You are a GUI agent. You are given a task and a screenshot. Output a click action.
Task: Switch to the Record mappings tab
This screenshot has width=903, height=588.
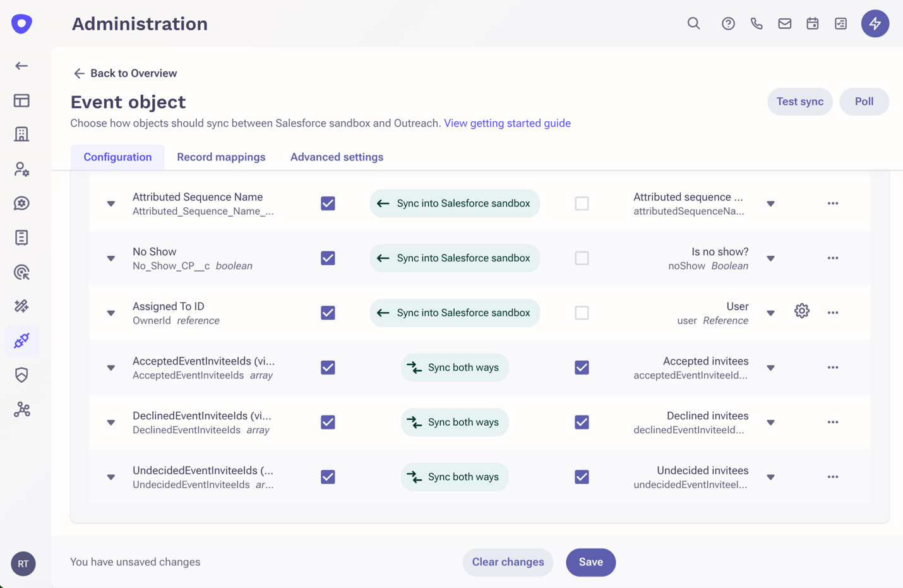pyautogui.click(x=221, y=157)
